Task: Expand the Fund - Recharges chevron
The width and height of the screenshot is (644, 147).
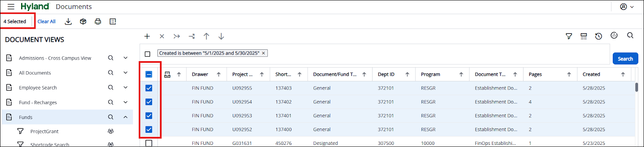Action: point(125,102)
